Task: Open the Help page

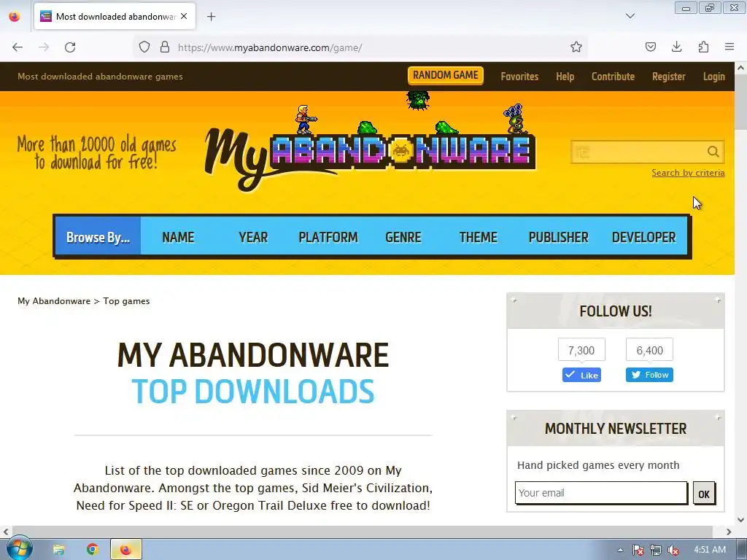Action: pos(565,76)
